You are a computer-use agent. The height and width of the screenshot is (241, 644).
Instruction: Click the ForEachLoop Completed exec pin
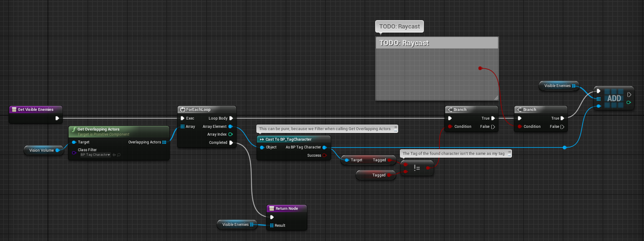click(230, 142)
